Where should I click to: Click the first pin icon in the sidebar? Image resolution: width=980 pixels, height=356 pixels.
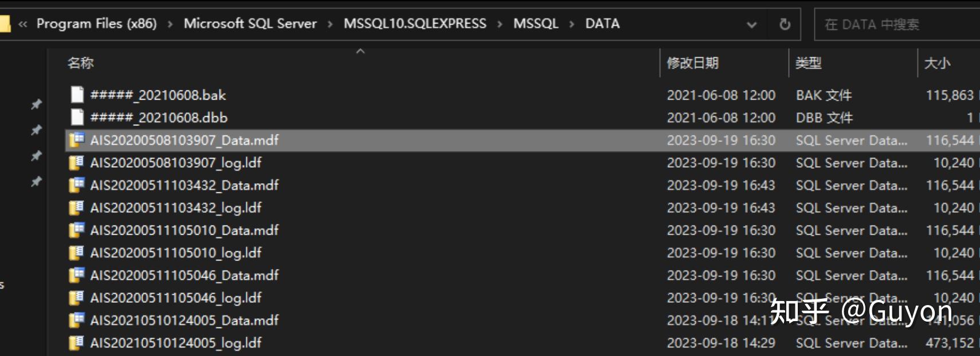coord(36,104)
